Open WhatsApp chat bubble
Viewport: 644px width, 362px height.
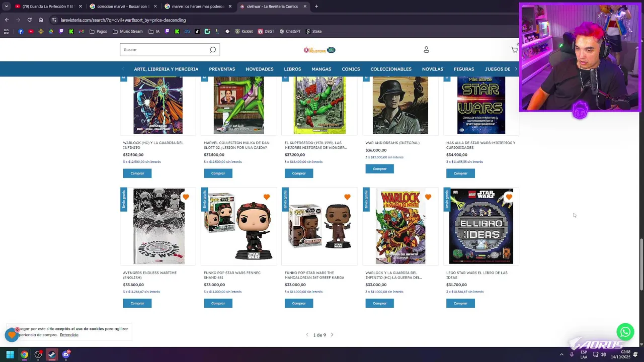[x=625, y=332]
